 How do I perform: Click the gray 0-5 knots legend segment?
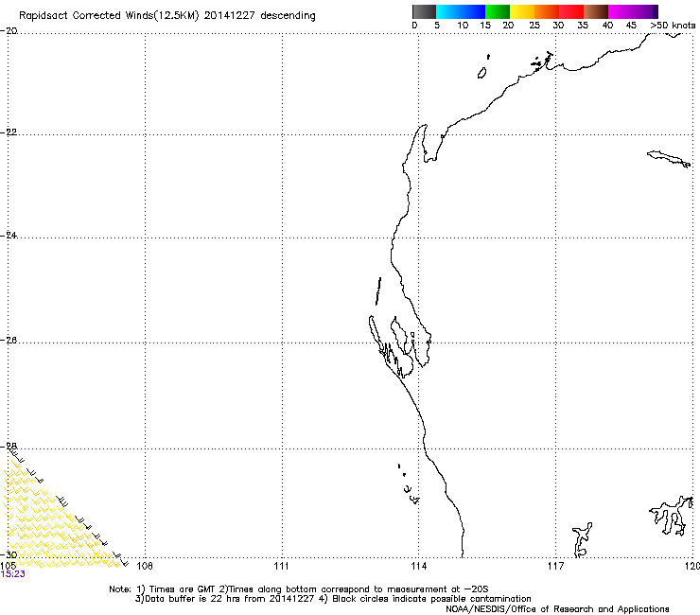pos(424,11)
